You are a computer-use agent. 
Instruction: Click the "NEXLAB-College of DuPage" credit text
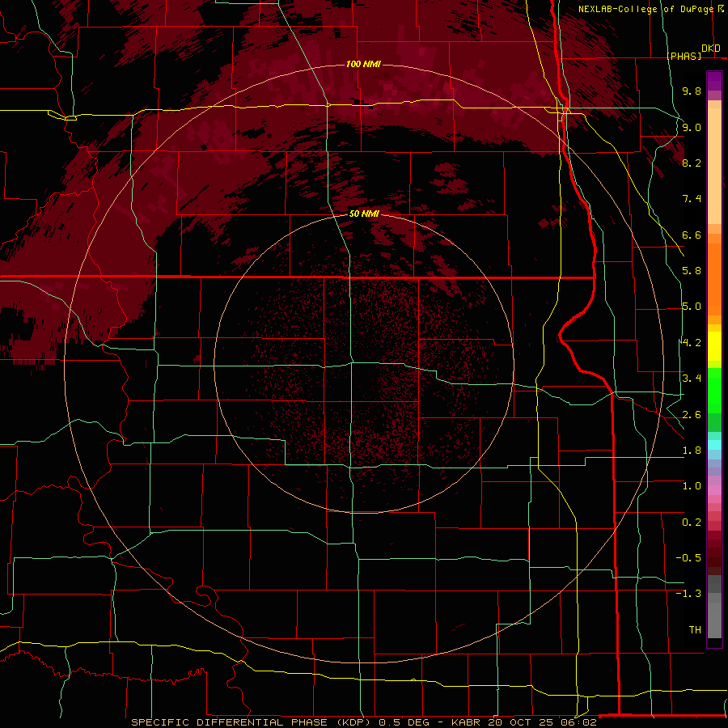click(645, 9)
